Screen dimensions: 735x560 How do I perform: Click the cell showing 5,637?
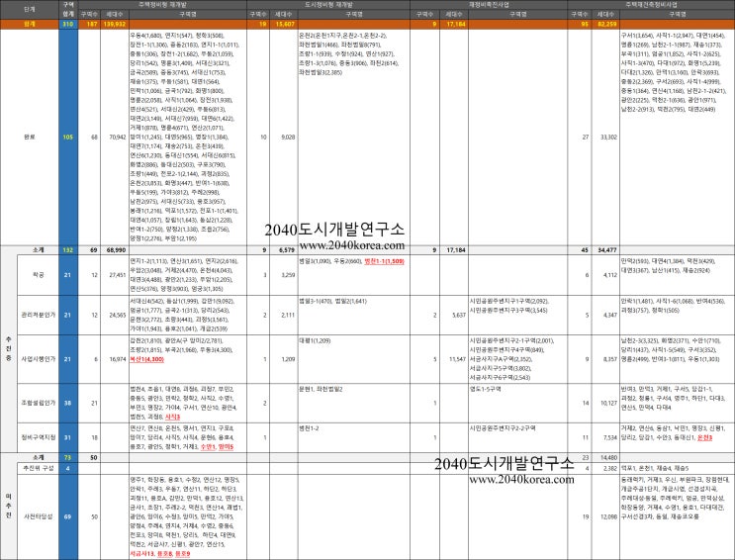point(454,315)
